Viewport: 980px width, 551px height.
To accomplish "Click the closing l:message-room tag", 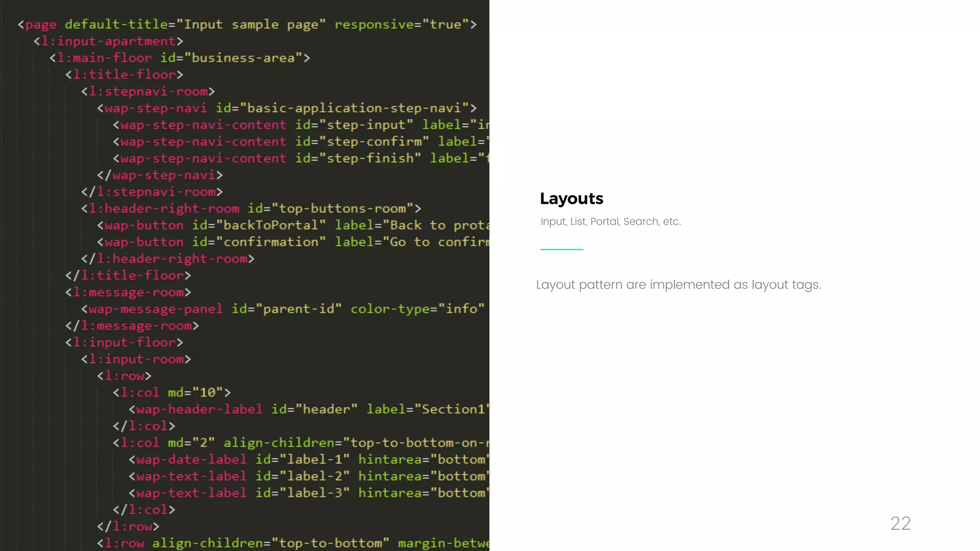I will click(x=132, y=326).
